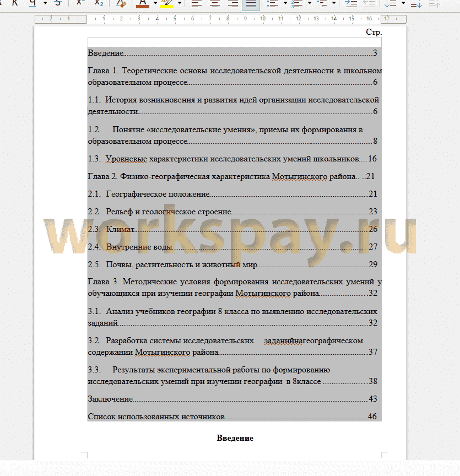The height and width of the screenshot is (476, 460).
Task: Apply the yellow highlighting color
Action: [x=167, y=4]
